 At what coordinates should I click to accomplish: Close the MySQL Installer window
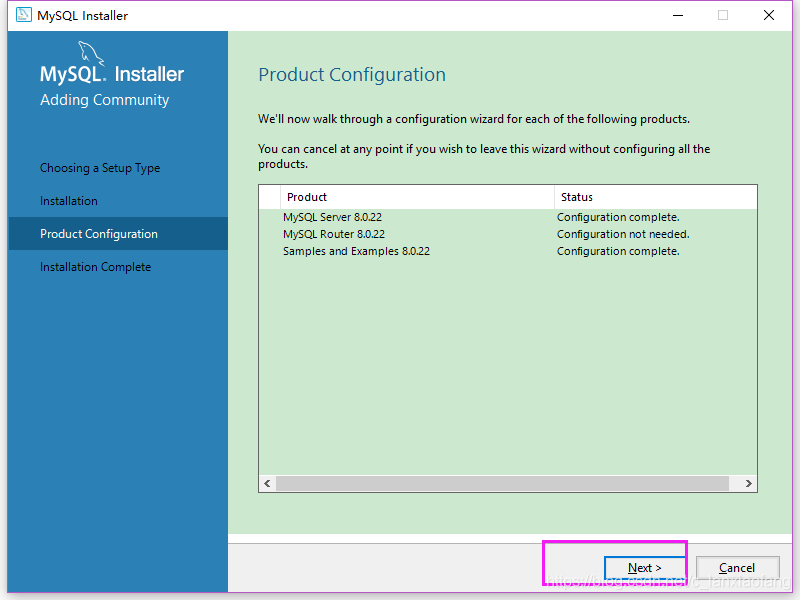[x=769, y=15]
